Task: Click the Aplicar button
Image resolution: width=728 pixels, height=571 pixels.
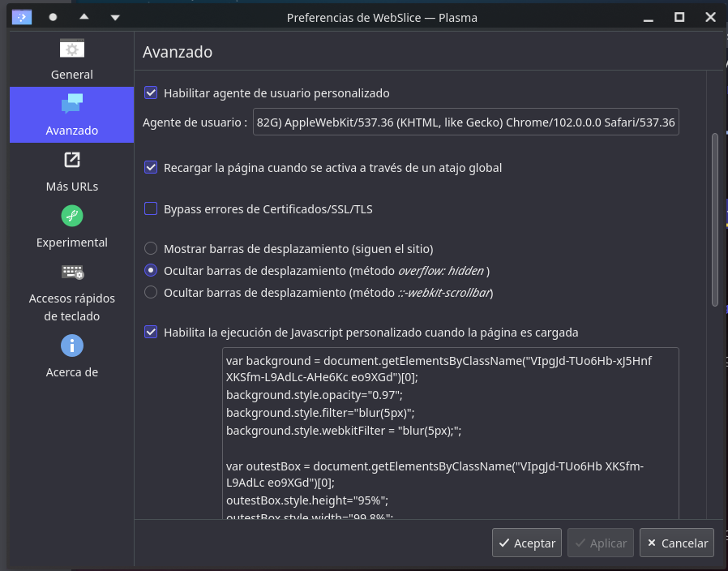Action: [601, 543]
